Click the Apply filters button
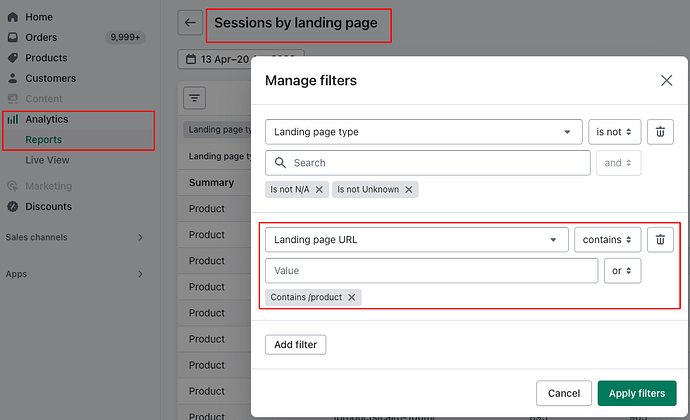 pos(637,393)
